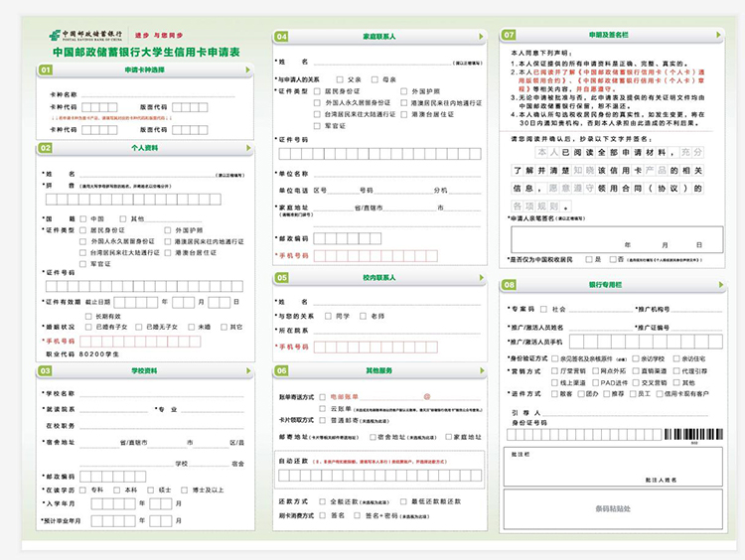Tick the 已婚有子女 checkbox
The image size is (745, 560).
(x=88, y=327)
